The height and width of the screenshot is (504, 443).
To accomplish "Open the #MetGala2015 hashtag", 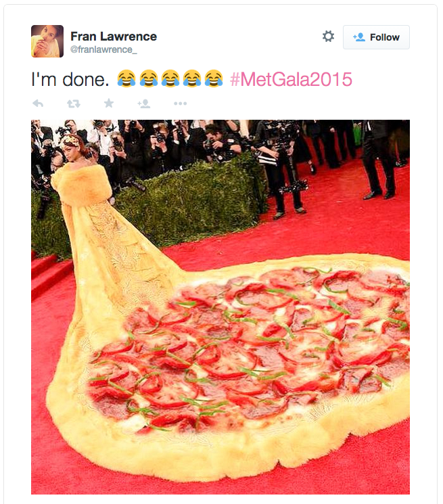I will click(x=291, y=79).
